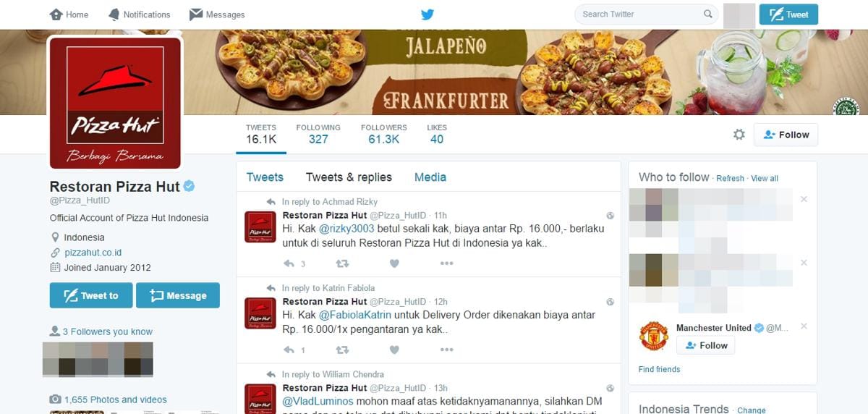Image resolution: width=868 pixels, height=414 pixels.
Task: Open Messages in the top bar
Action: click(x=217, y=14)
